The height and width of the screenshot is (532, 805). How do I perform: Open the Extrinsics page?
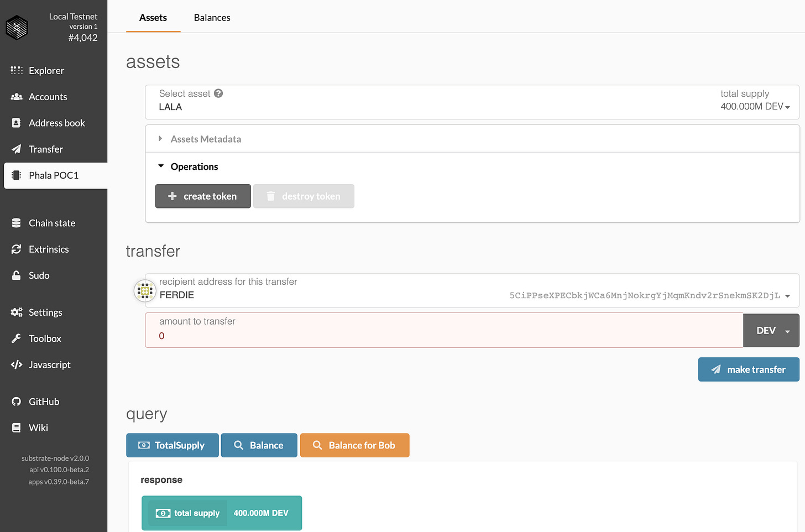tap(54, 249)
